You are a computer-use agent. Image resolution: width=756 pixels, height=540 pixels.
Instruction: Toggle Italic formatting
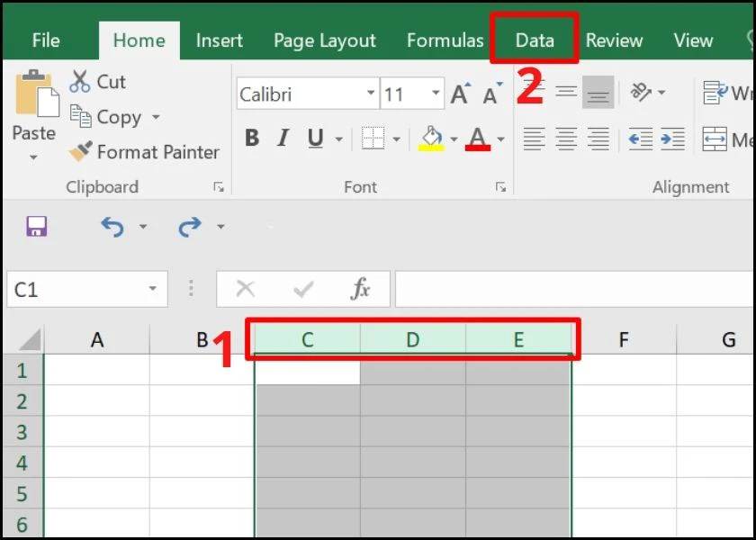click(x=283, y=139)
